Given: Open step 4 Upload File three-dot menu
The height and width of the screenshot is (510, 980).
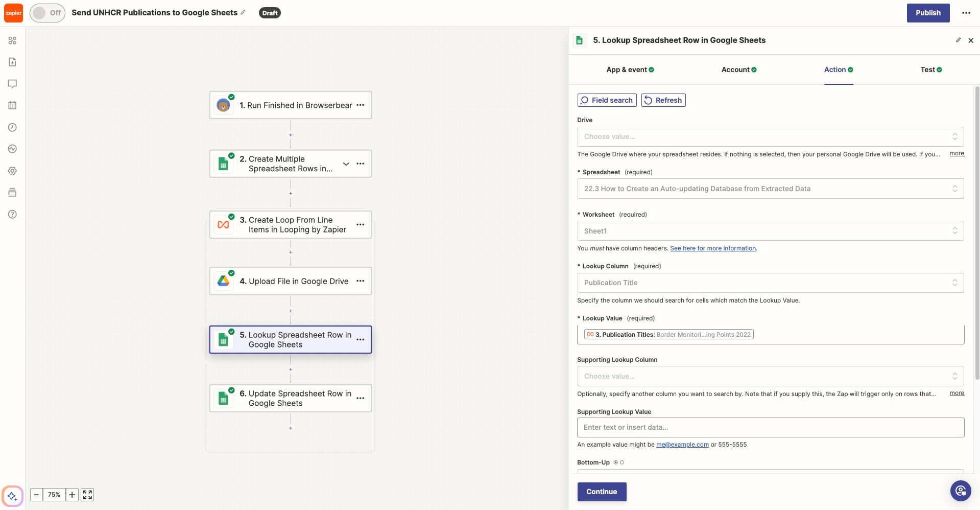Looking at the screenshot, I should pyautogui.click(x=361, y=281).
